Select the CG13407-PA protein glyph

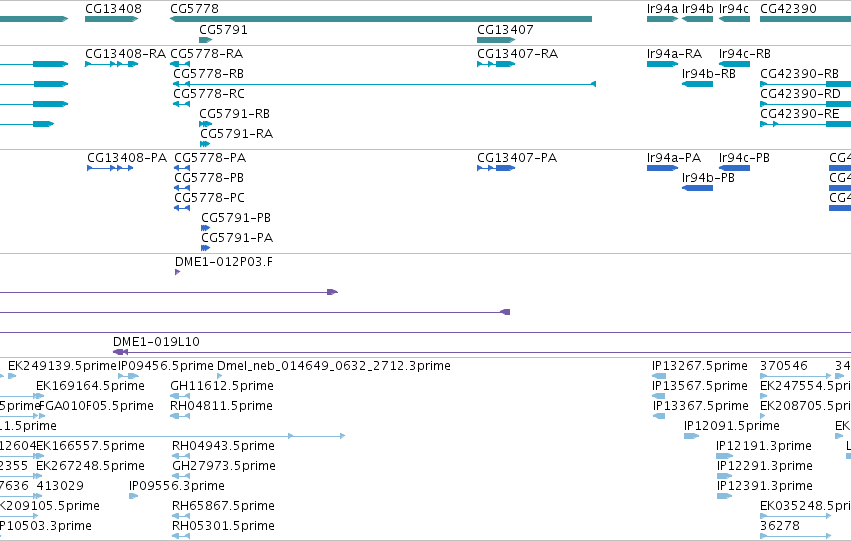click(496, 168)
